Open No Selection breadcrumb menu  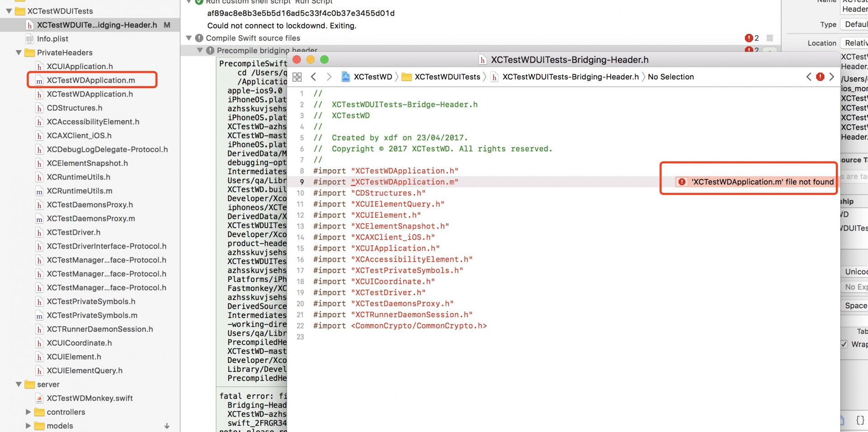tap(670, 77)
